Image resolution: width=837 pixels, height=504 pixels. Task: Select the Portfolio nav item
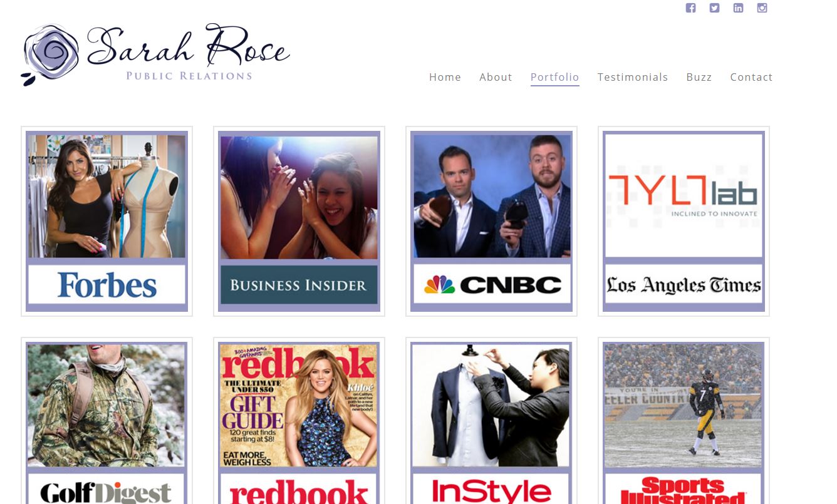pos(554,77)
